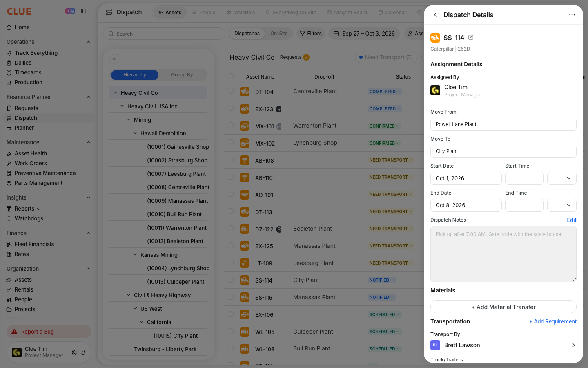Collapse the Maintenance sidebar section
This screenshot has height=368, width=588.
[89, 142]
